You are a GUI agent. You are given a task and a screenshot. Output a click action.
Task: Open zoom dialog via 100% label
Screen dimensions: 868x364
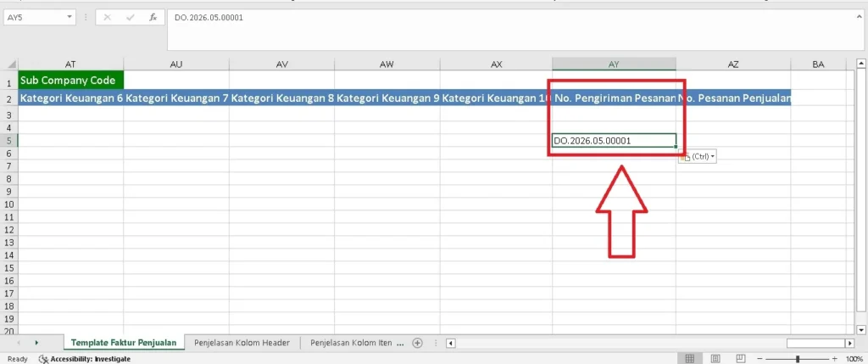[854, 359]
